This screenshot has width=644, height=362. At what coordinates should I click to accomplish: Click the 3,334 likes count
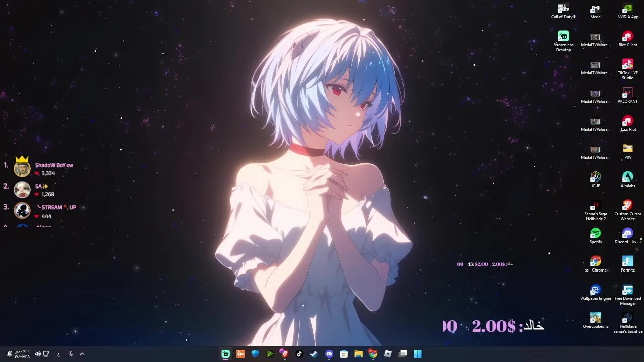click(x=48, y=173)
